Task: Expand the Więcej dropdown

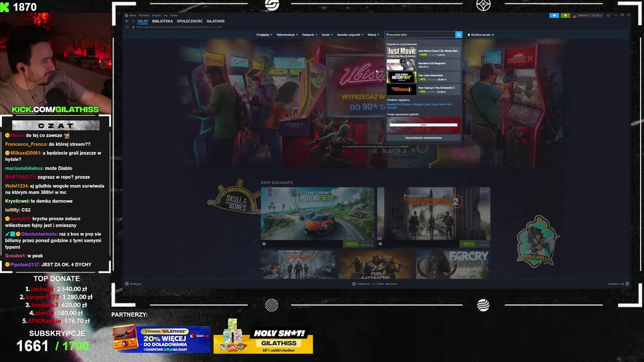Action: click(373, 35)
